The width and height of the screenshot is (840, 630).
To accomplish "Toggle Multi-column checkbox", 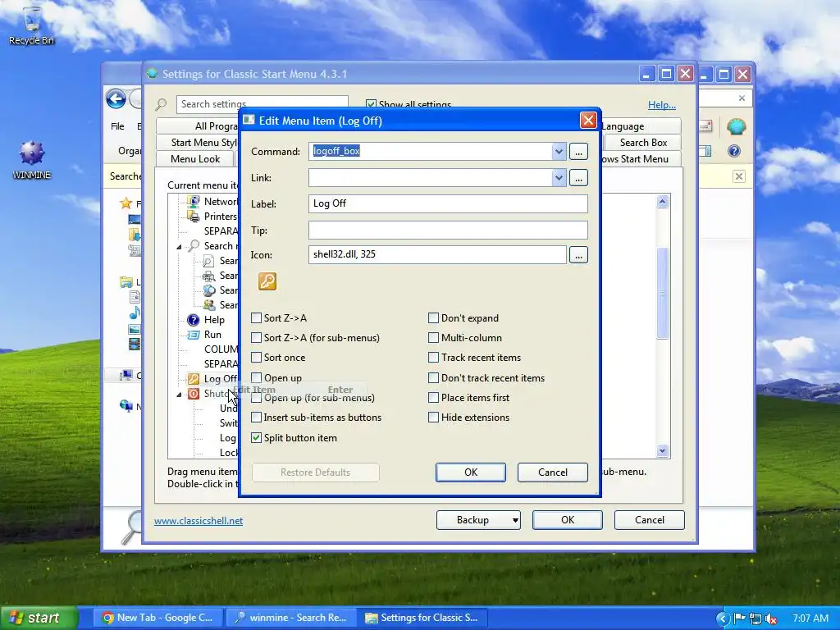I will pos(433,338).
